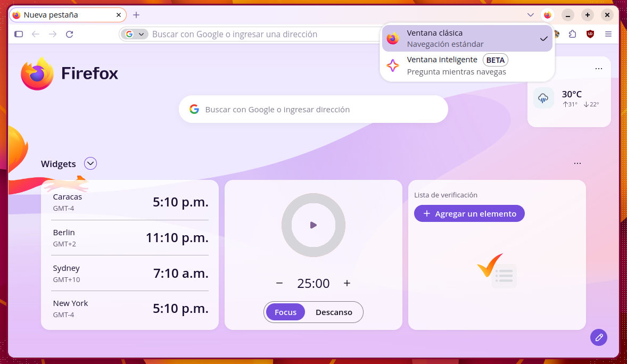Click the Lista de verificación heading
The image size is (627, 364).
click(446, 195)
